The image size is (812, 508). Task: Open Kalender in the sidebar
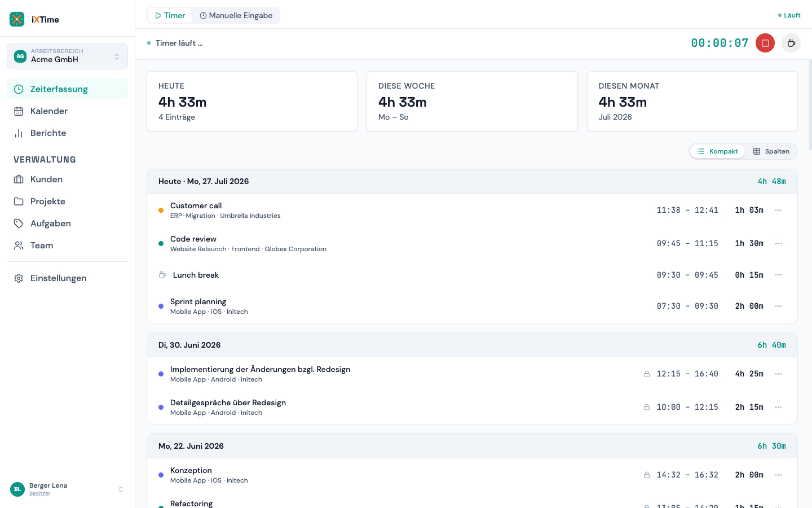tap(67, 111)
